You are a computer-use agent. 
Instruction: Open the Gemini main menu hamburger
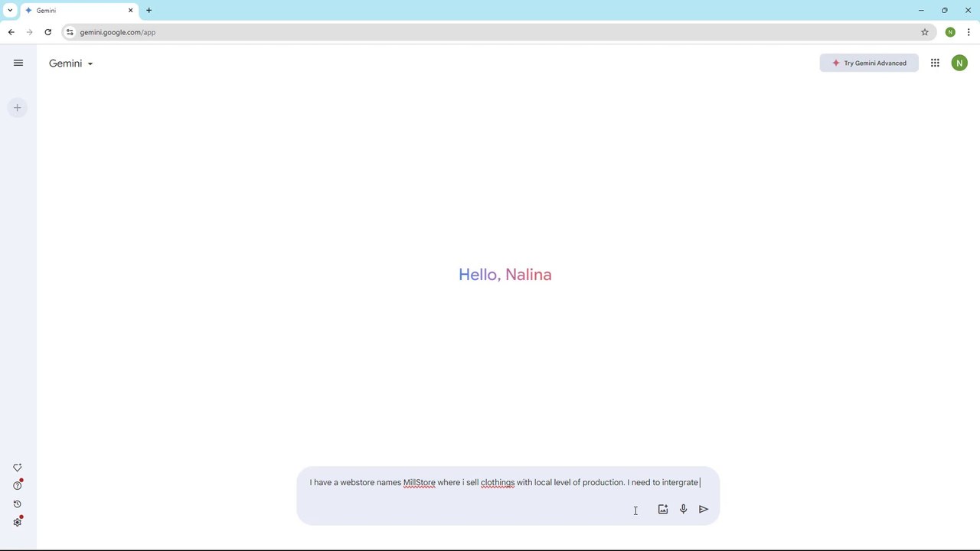18,63
